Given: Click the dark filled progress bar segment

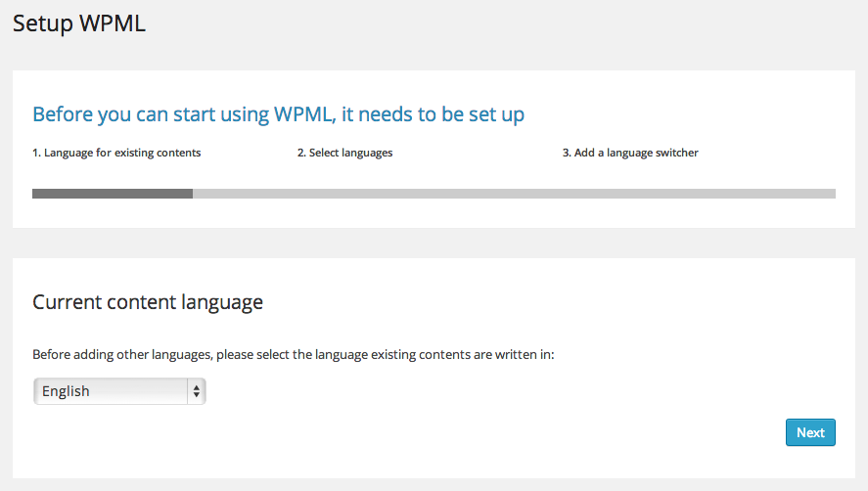Looking at the screenshot, I should (x=113, y=194).
